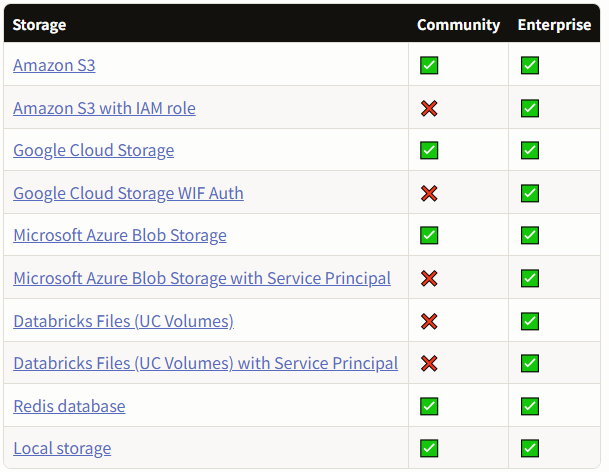Click Community red cross for GCS WIF Auth
This screenshot has width=609, height=472.
pyautogui.click(x=429, y=193)
